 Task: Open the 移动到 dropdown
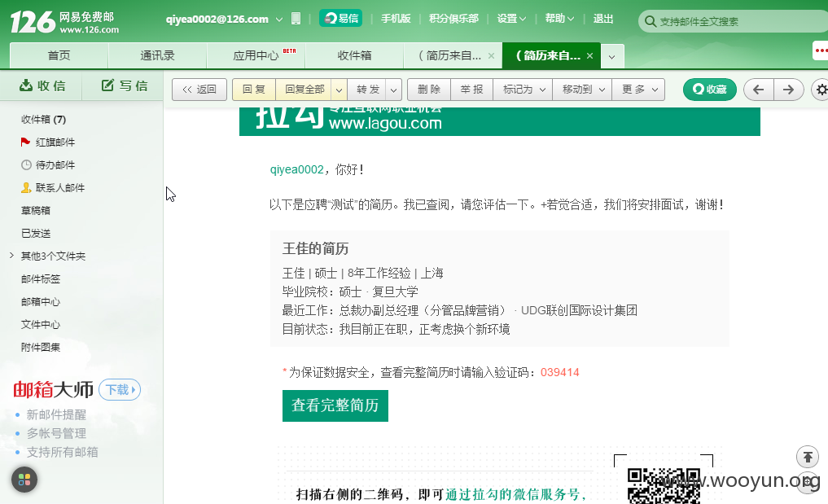click(x=582, y=90)
